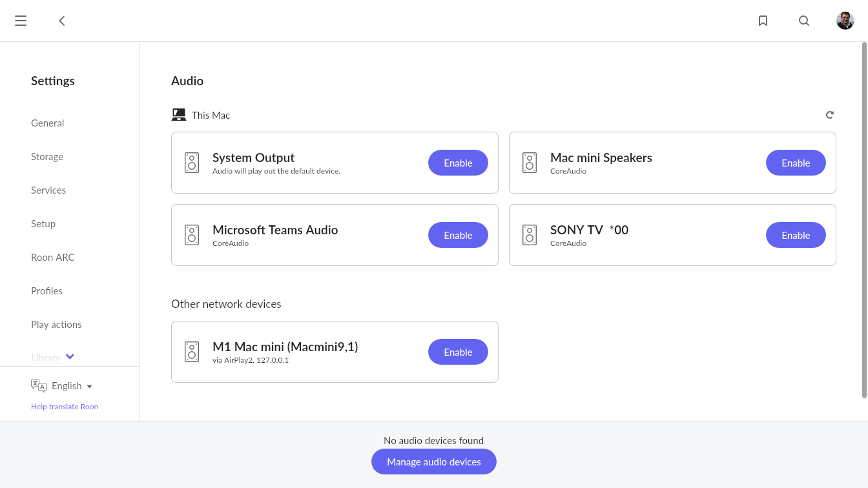Click the SONY TV *00 title
Screen dimensions: 868x488
(x=589, y=230)
